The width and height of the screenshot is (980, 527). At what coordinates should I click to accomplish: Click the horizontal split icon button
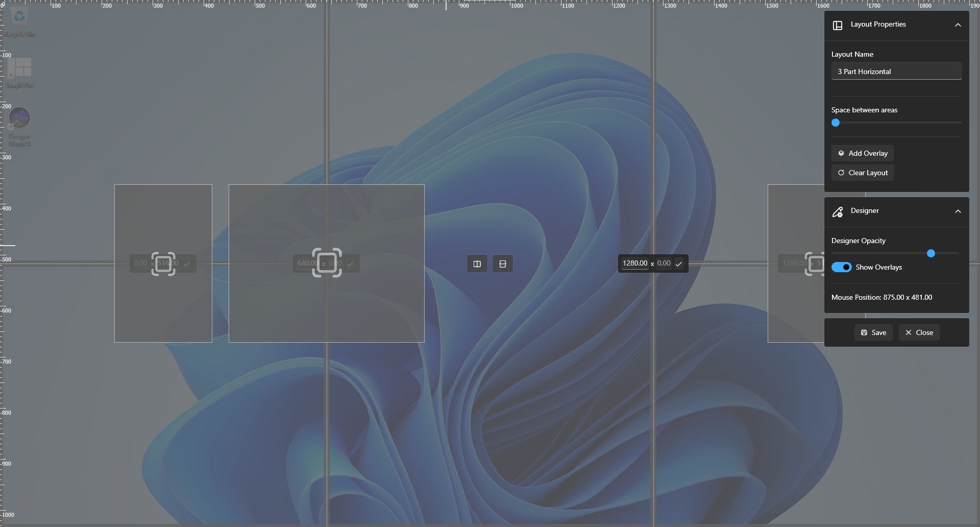coord(503,264)
